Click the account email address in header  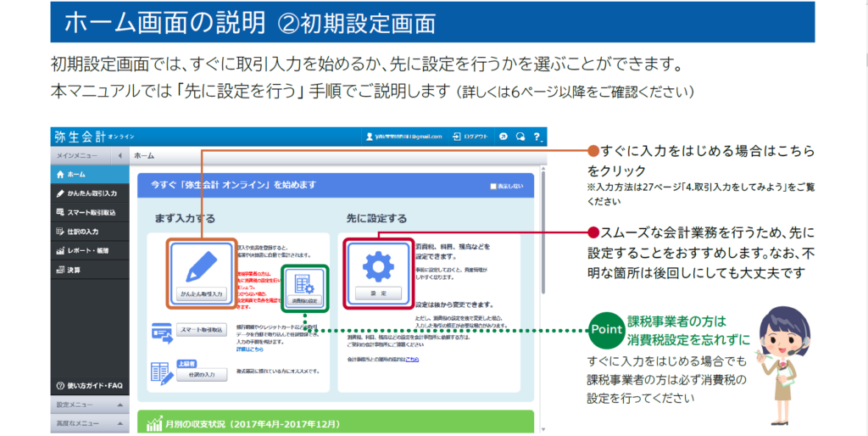(409, 137)
